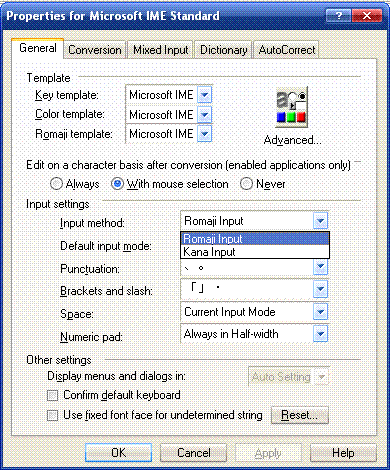Open the Dictionary tab

[x=223, y=50]
